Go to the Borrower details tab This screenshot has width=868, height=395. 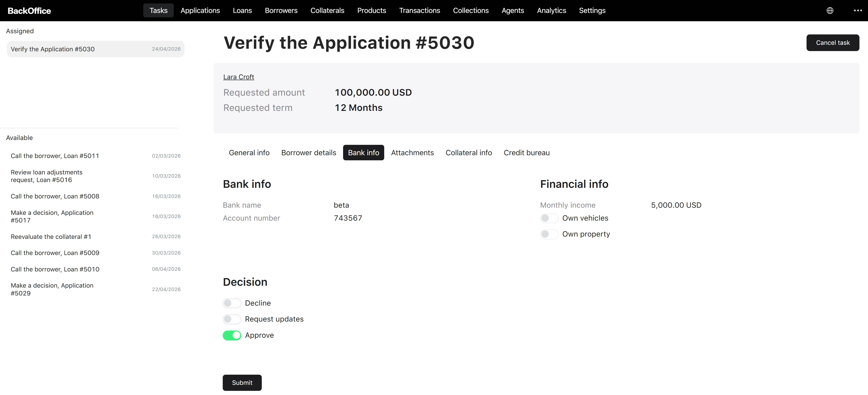(309, 153)
